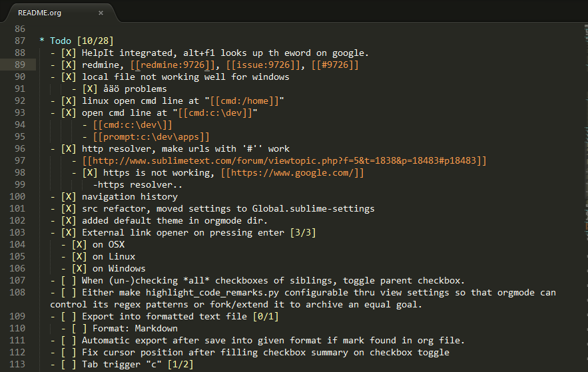Toggle empty checkbox for Format: Markdown
Screen dimensions: 588x372
[x=79, y=329]
